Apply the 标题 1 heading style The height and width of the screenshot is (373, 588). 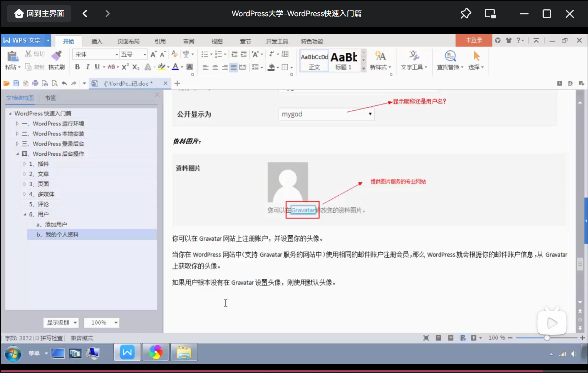pyautogui.click(x=344, y=61)
